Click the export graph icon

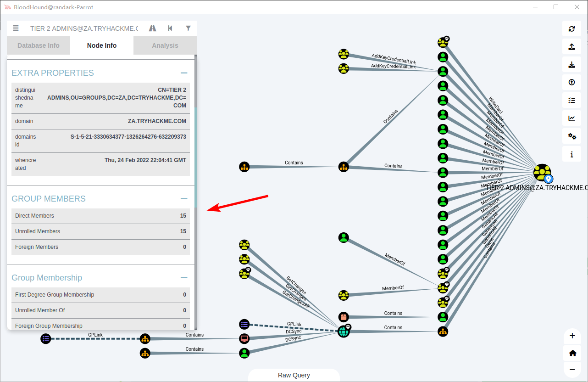571,46
